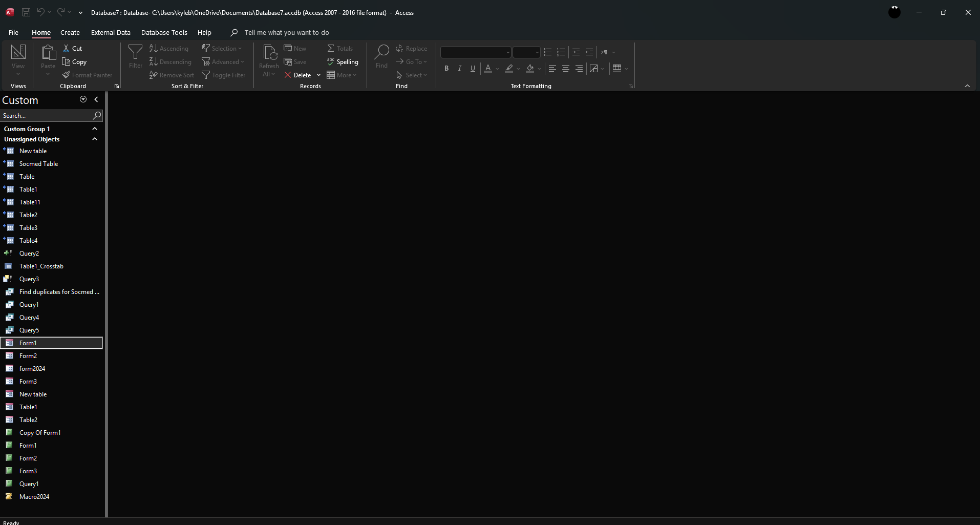Sort records Descending
Screen dimensions: 980x525
coord(171,61)
